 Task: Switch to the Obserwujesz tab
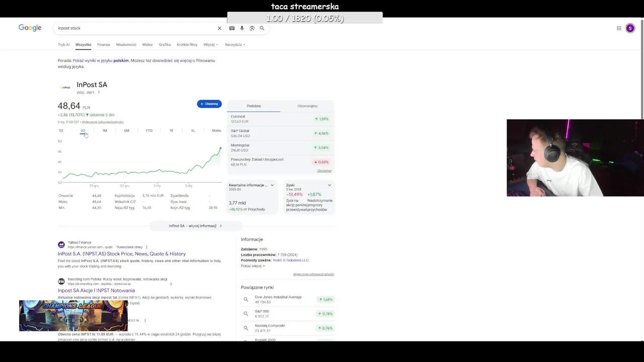click(307, 106)
